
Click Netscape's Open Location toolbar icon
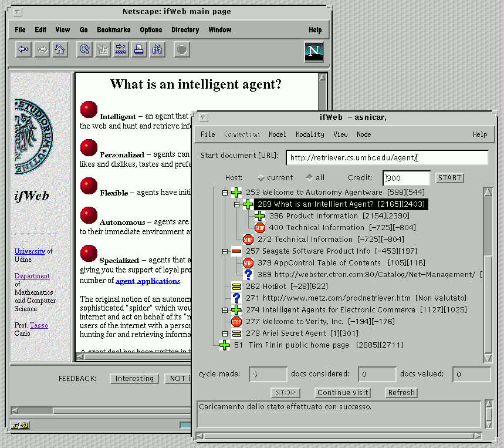(121, 49)
